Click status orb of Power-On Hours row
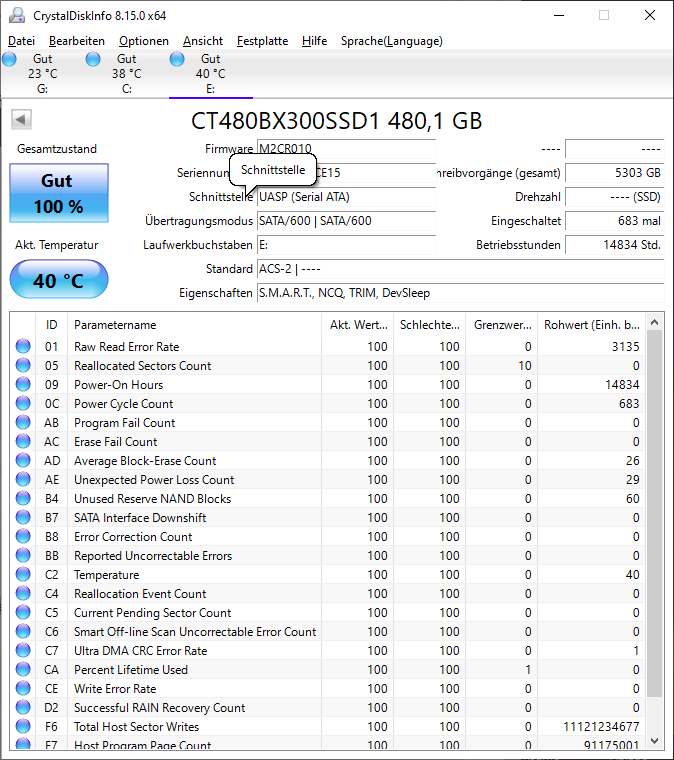The image size is (674, 760). [x=23, y=384]
